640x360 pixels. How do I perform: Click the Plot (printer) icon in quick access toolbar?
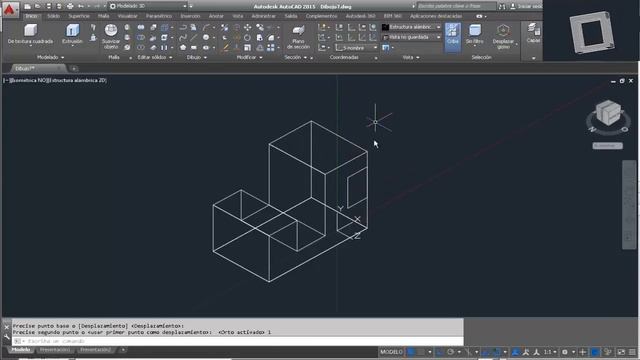[70, 6]
